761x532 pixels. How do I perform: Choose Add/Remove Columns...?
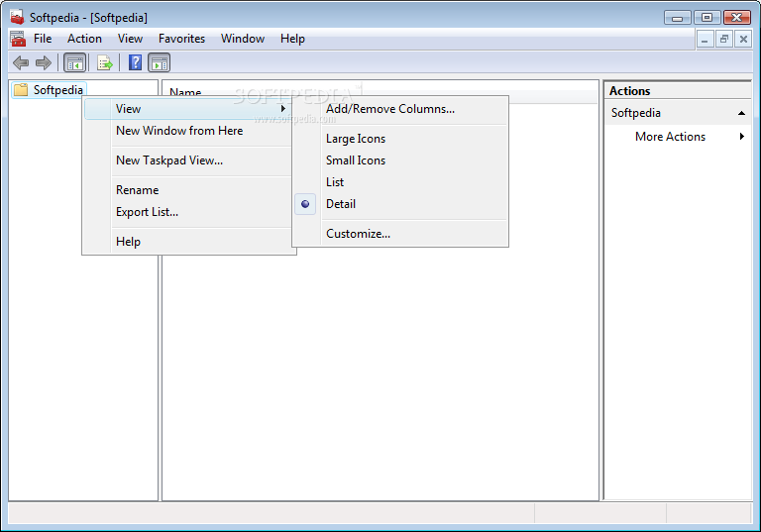pyautogui.click(x=390, y=109)
